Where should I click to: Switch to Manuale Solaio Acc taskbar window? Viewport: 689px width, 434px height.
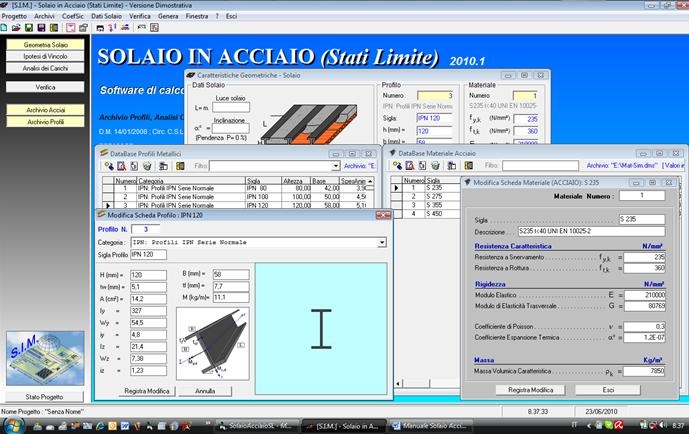(x=431, y=426)
